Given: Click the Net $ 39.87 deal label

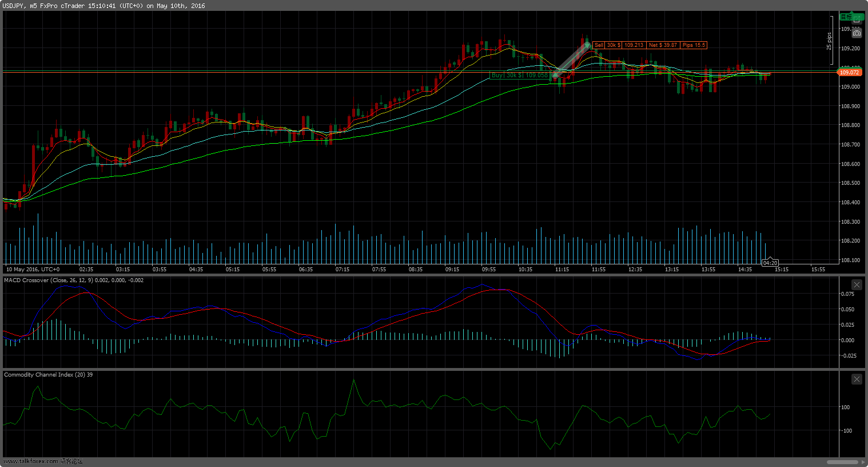Looking at the screenshot, I should pyautogui.click(x=663, y=45).
